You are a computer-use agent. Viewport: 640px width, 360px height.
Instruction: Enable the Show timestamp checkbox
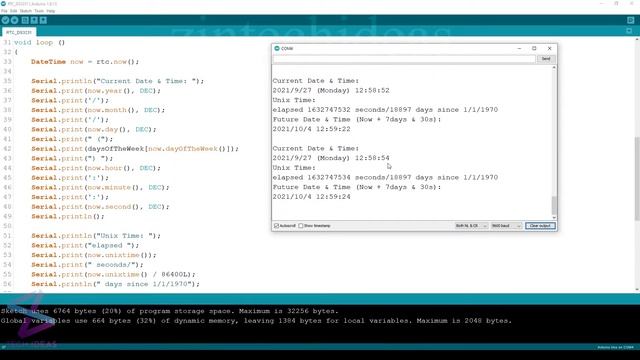pos(301,226)
